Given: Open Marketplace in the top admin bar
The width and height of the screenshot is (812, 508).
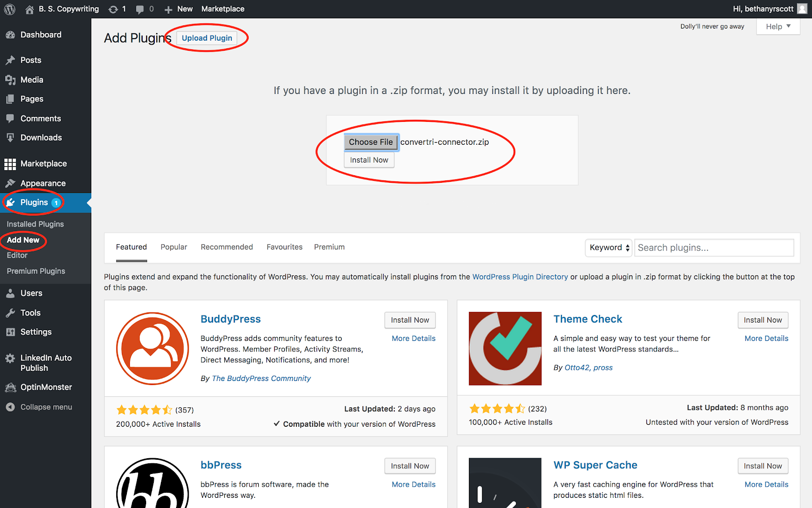Looking at the screenshot, I should 223,9.
